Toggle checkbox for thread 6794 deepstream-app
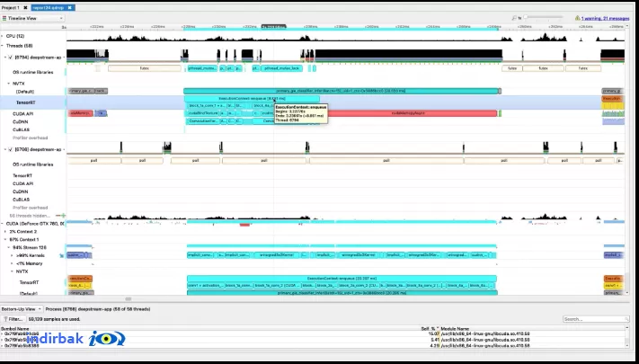 [11, 58]
